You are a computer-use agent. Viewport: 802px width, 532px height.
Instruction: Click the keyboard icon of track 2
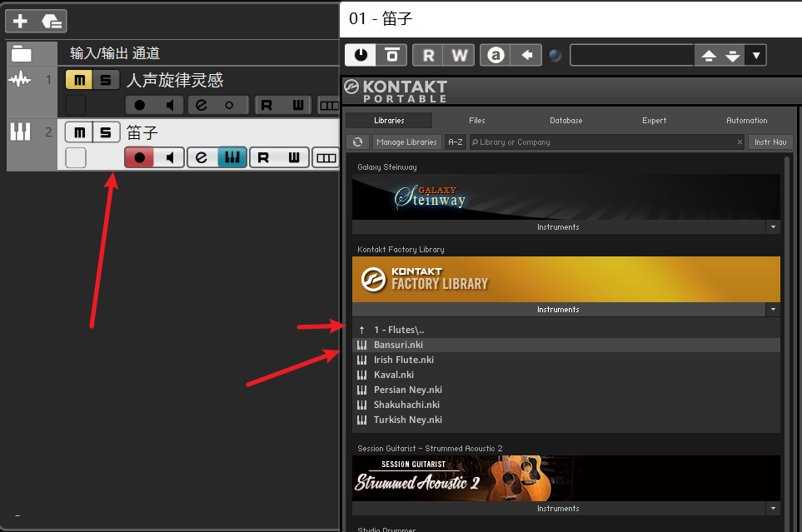pos(21,132)
